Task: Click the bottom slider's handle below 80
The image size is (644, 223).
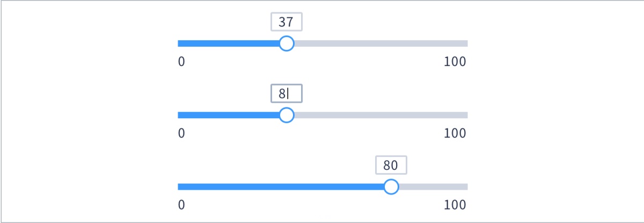Action: point(391,186)
